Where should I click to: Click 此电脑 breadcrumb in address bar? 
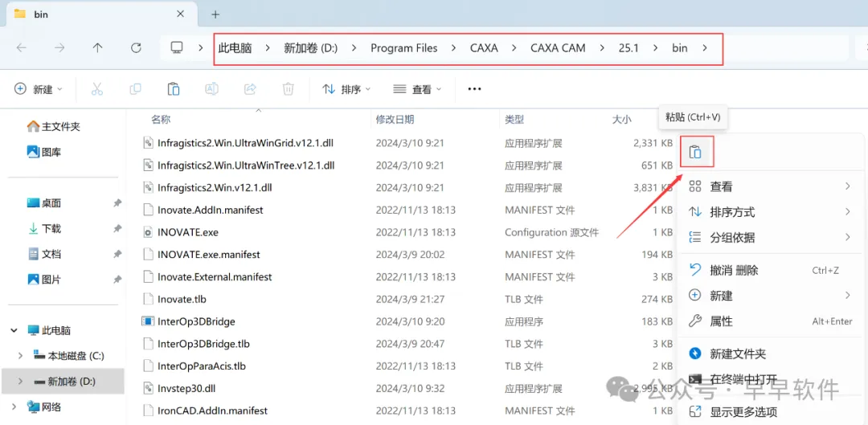click(235, 48)
